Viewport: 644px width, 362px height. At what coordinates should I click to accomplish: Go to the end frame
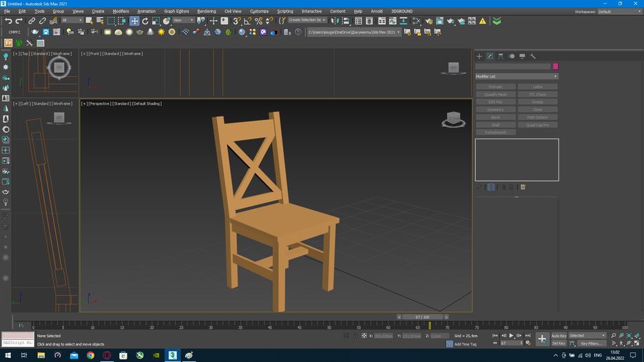pyautogui.click(x=528, y=336)
